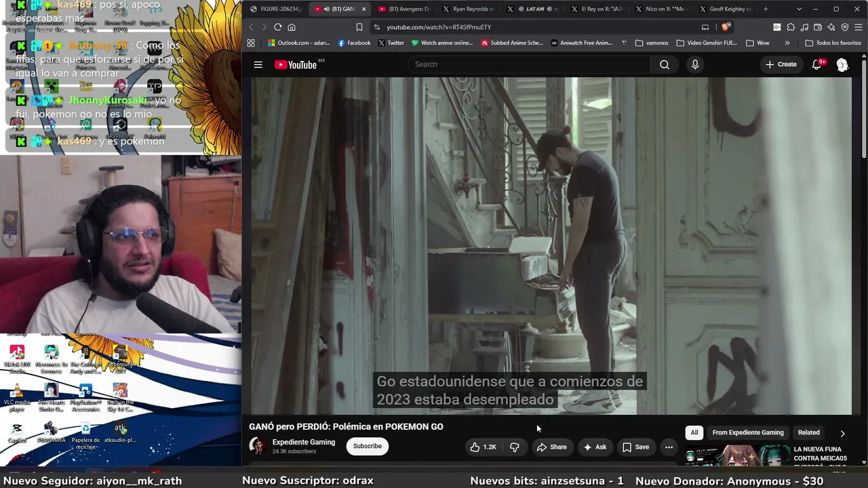Save the video to a playlist
The height and width of the screenshot is (488, 868).
(x=636, y=447)
